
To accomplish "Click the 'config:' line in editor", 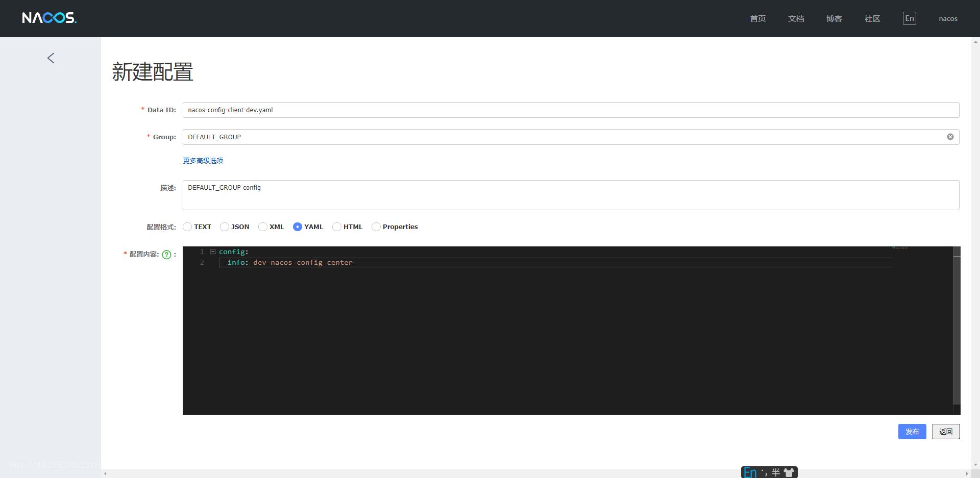I will pos(234,251).
